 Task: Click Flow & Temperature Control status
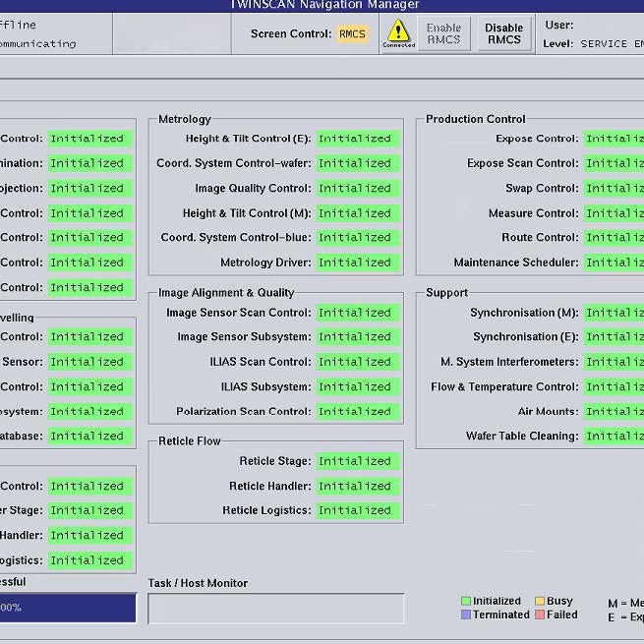pyautogui.click(x=614, y=387)
